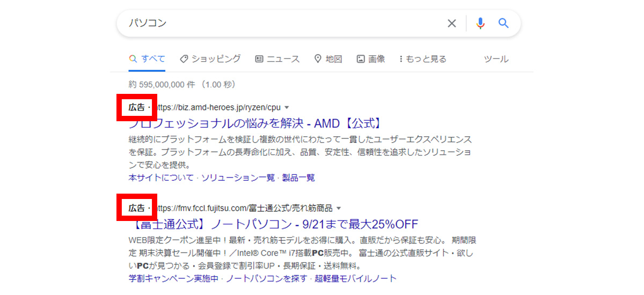Follow the ソリューション一覧 sitelink
The height and width of the screenshot is (295, 644).
(x=238, y=178)
